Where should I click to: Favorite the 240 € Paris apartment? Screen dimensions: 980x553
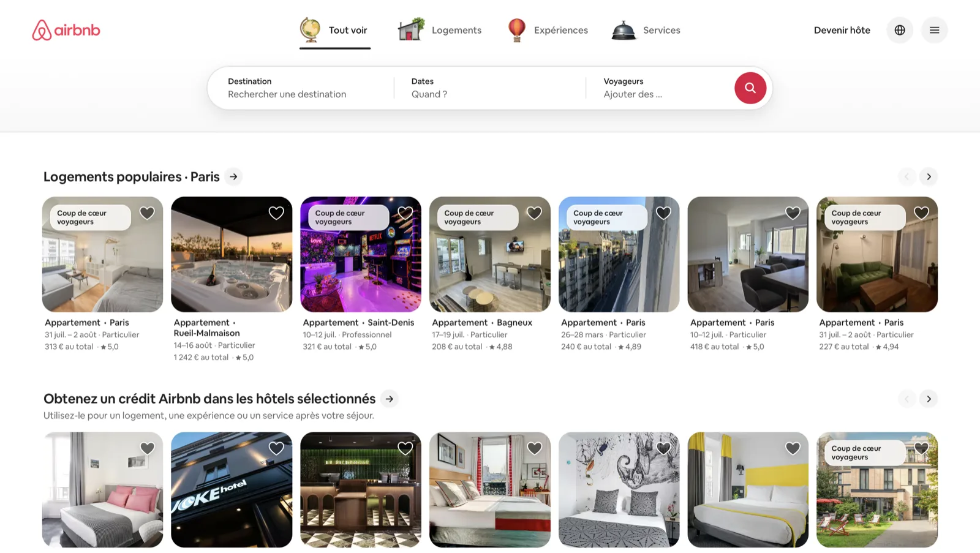[x=663, y=213]
